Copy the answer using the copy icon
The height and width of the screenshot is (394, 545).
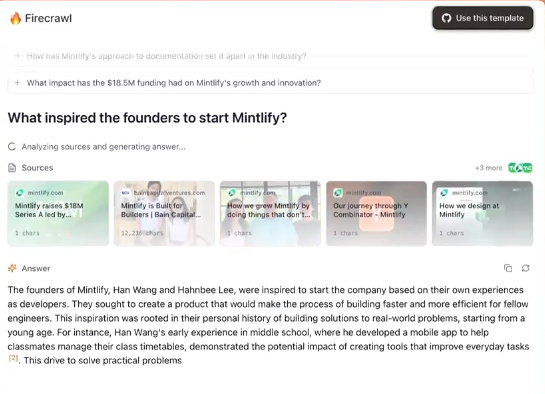(x=508, y=268)
